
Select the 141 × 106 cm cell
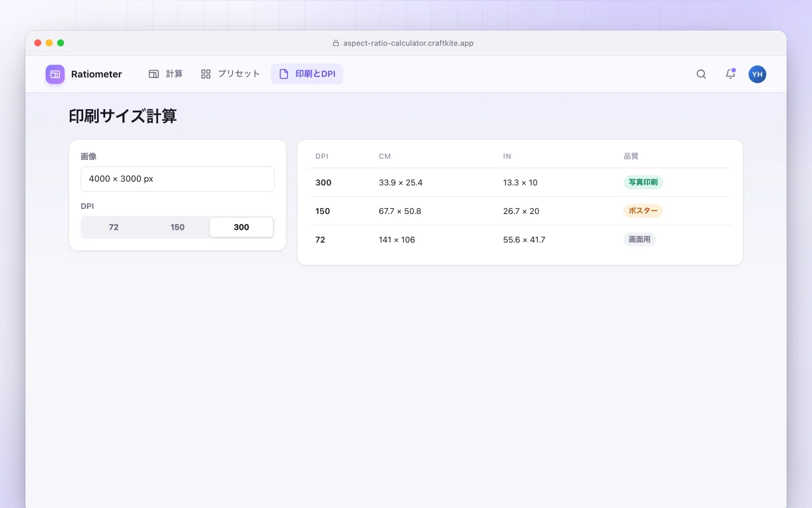point(396,240)
